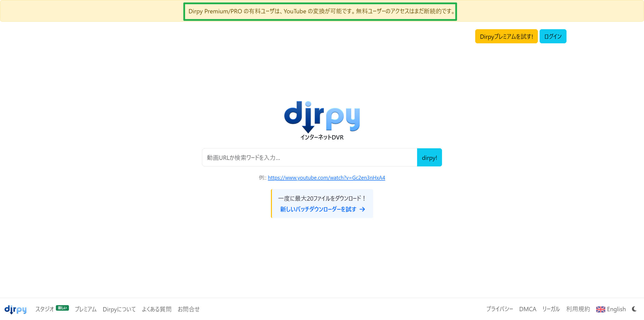This screenshot has height=320, width=644.
Task: Click the cyan dirpy! submit button
Action: (429, 157)
